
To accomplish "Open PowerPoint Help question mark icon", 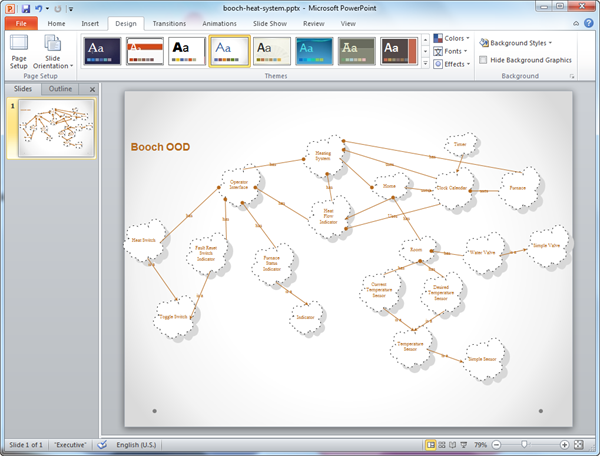I will [x=589, y=23].
